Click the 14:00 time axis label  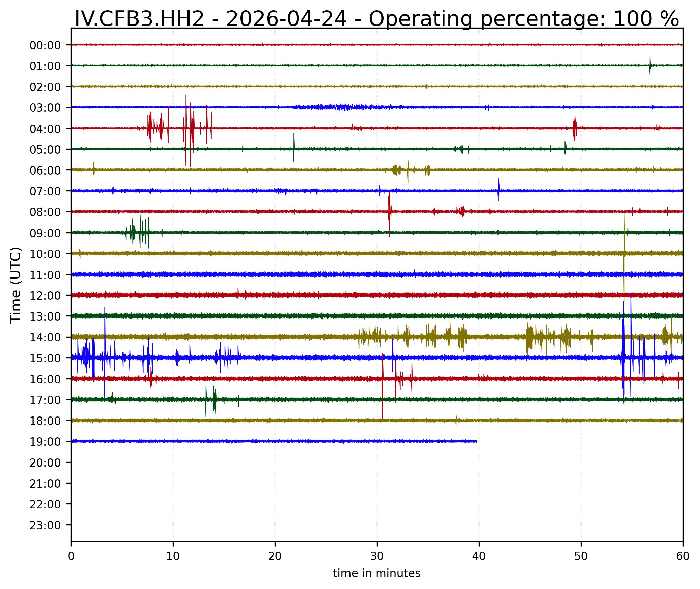45,338
